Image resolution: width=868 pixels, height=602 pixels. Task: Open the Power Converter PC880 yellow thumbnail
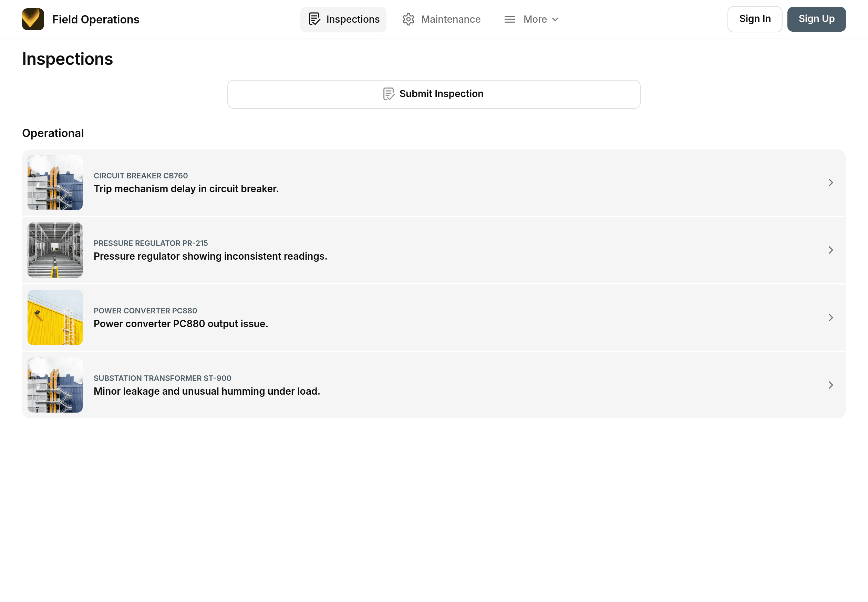[55, 318]
